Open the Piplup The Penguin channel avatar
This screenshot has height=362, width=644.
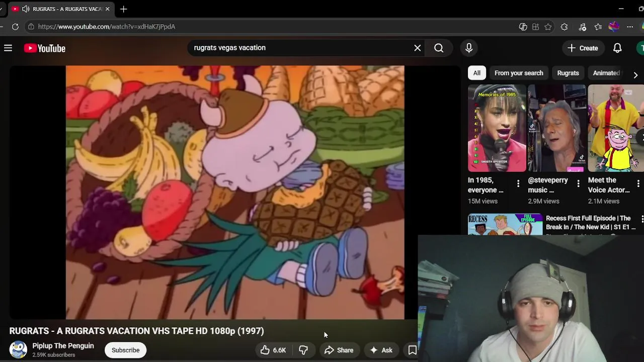(x=18, y=350)
